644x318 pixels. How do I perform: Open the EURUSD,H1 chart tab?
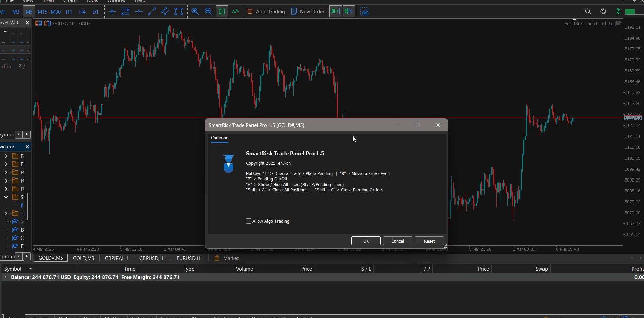[189, 258]
